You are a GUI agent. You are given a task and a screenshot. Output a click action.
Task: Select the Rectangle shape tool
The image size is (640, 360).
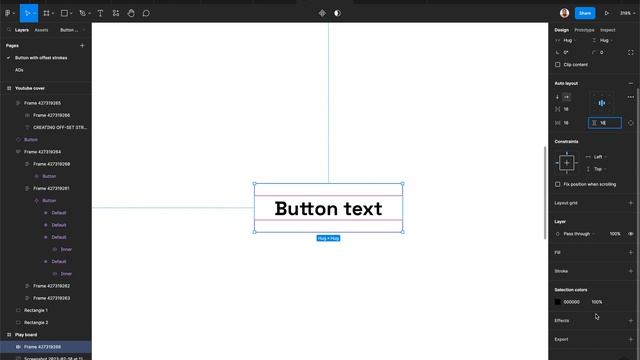64,13
